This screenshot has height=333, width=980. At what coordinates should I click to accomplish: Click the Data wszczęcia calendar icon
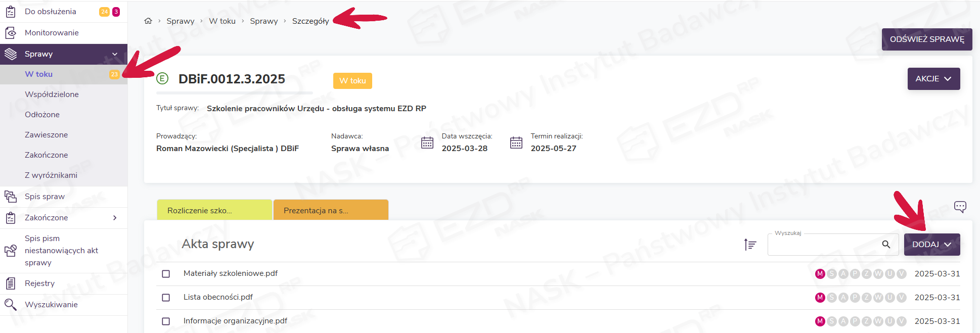(427, 142)
